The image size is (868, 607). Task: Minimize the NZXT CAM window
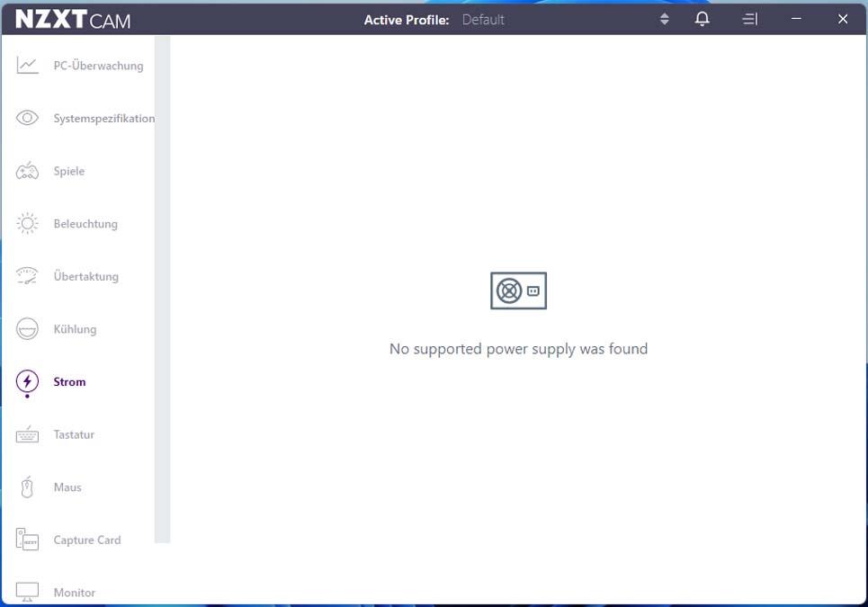(x=796, y=19)
